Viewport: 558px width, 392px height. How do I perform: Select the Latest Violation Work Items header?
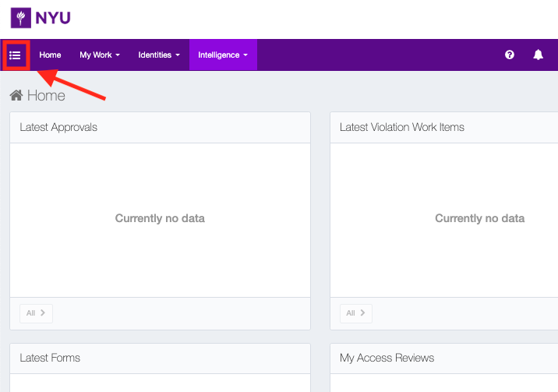(402, 127)
